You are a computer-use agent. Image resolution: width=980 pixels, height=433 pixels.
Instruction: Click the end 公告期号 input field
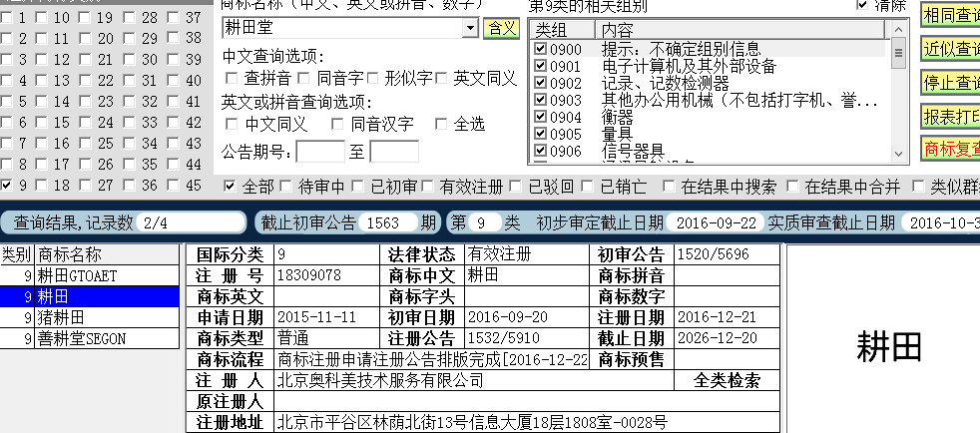394,152
